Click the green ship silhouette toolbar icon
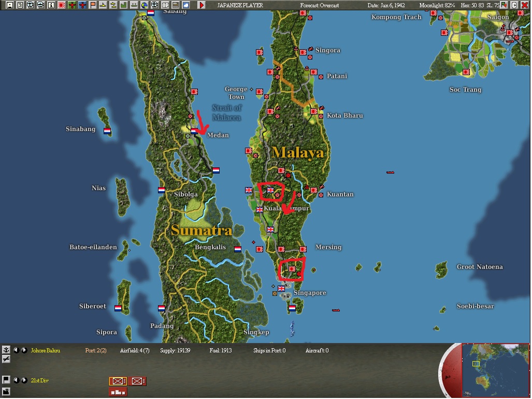This screenshot has width=532, height=399. pyautogui.click(x=134, y=5)
